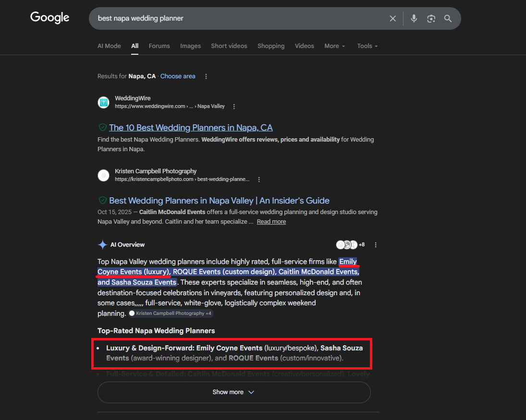Open search by image camera icon
This screenshot has width=526, height=420.
coord(431,18)
